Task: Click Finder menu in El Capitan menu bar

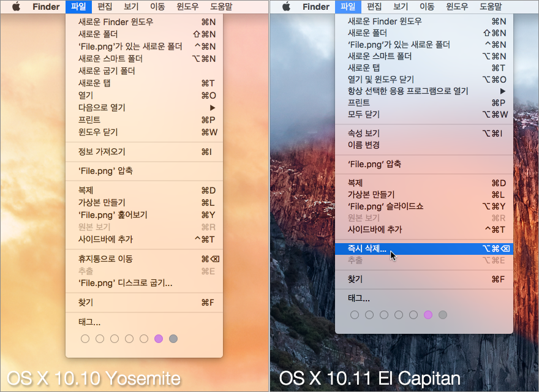Action: tap(316, 7)
